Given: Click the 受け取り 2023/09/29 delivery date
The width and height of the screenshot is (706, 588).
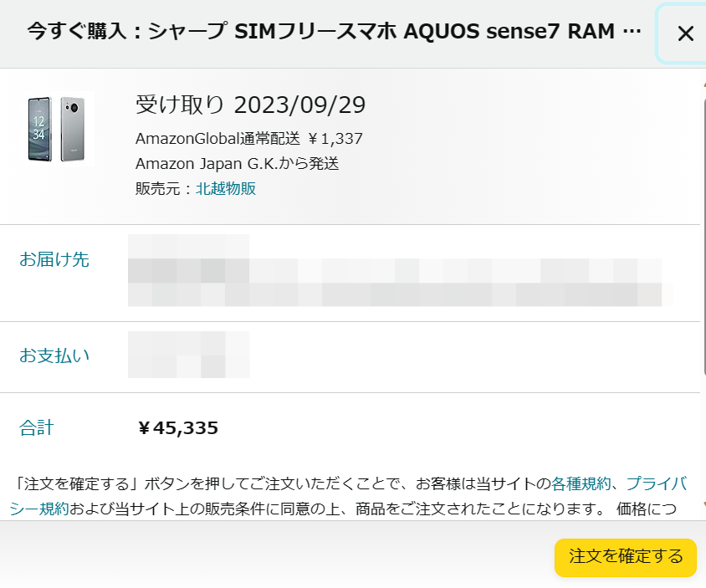Looking at the screenshot, I should click(x=250, y=105).
